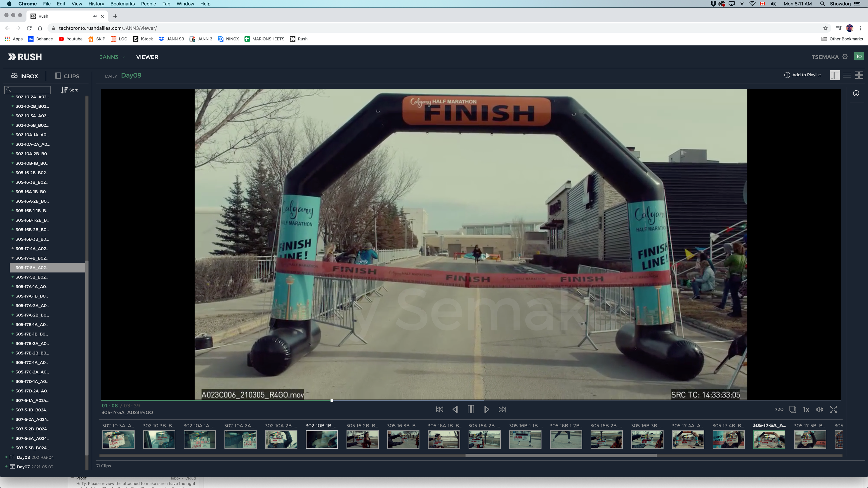Open the Wi-Fi status menu
Image resolution: width=868 pixels, height=488 pixels.
[752, 4]
